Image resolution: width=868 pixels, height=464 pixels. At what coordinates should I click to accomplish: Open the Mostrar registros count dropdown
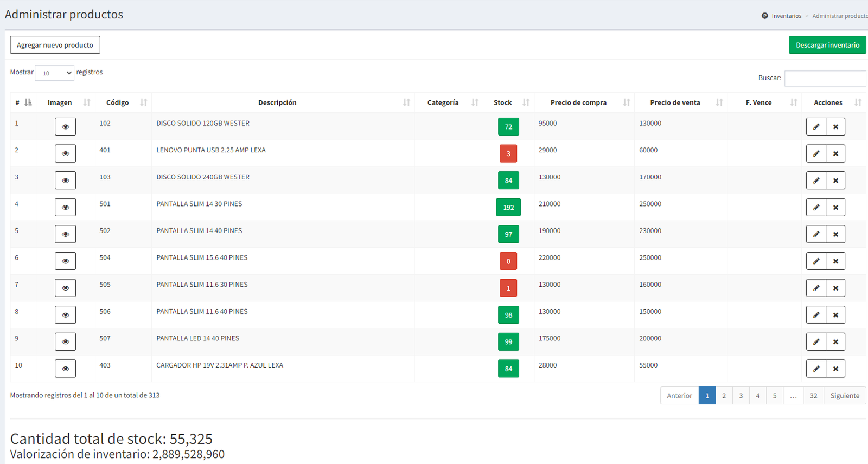(x=54, y=73)
